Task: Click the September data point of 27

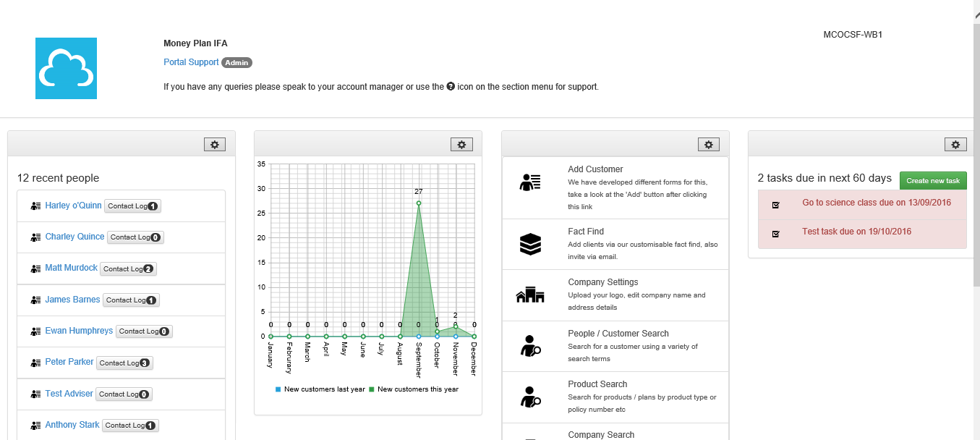Action: click(419, 203)
